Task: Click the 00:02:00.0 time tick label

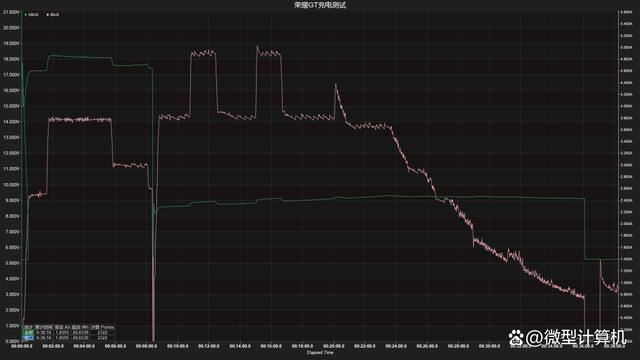Action: click(x=53, y=346)
